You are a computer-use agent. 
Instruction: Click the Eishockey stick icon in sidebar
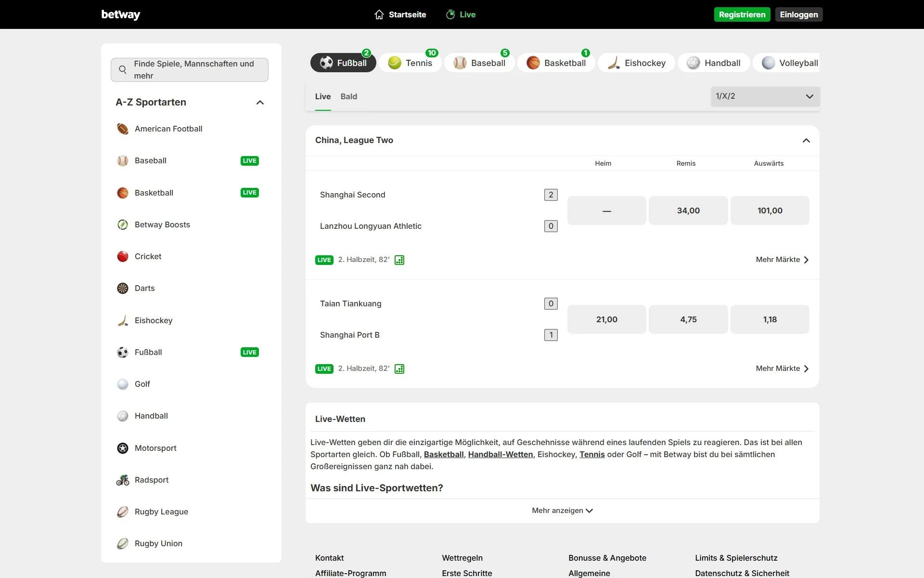coord(123,320)
